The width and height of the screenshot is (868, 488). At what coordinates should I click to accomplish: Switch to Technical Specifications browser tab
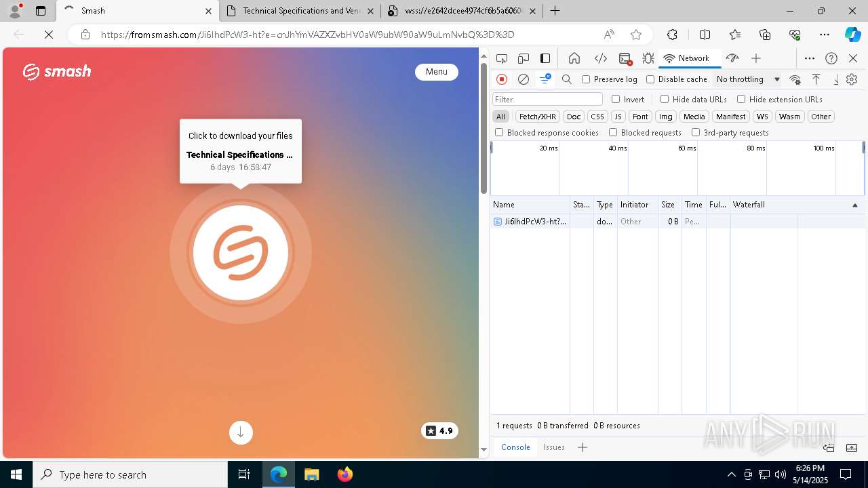[301, 11]
